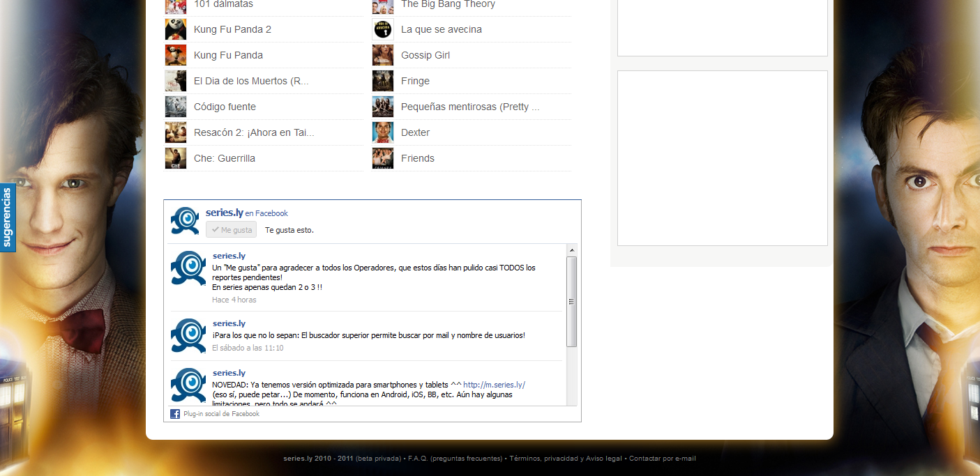The height and width of the screenshot is (476, 980).
Task: Open the Fringe series link
Action: point(415,81)
